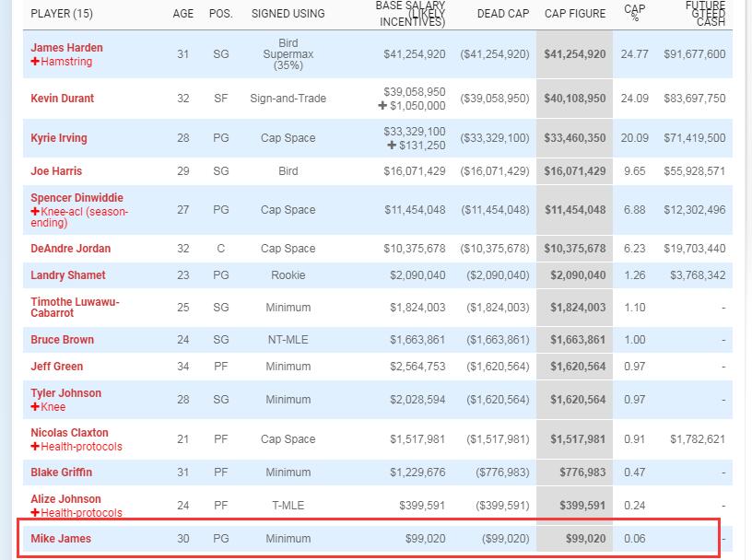Screen dimensions: 752x560
Task: Sort by the DEAD CAP column header
Action: point(503,14)
